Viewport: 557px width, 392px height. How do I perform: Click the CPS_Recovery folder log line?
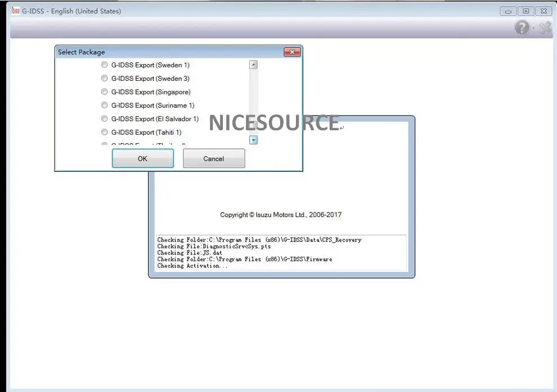259,240
